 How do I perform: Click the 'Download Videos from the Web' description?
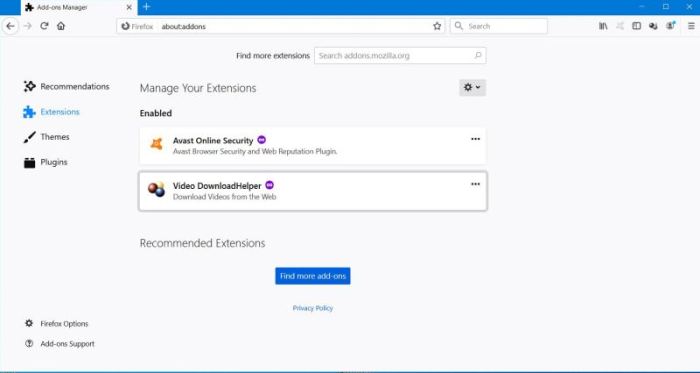pos(224,197)
